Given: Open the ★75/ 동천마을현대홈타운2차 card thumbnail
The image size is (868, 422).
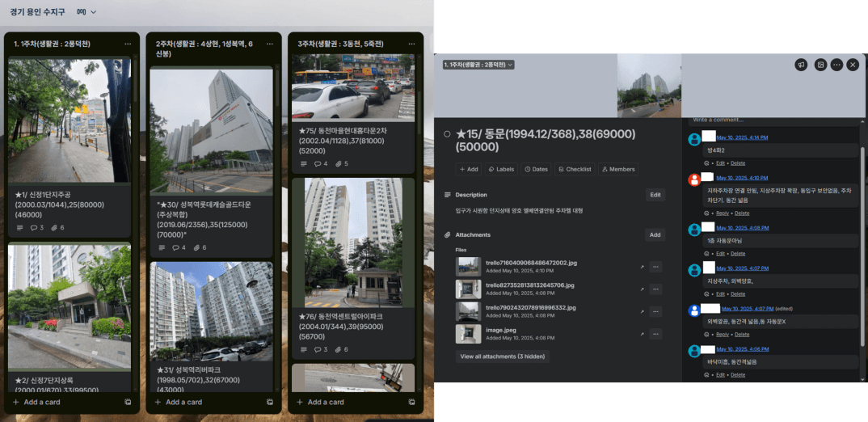Looking at the screenshot, I should point(353,88).
